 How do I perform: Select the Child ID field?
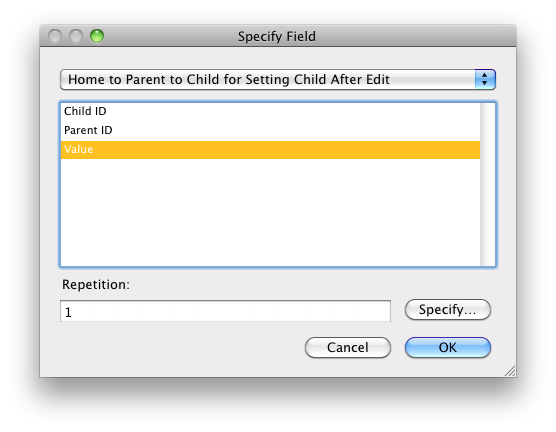pyautogui.click(x=270, y=111)
